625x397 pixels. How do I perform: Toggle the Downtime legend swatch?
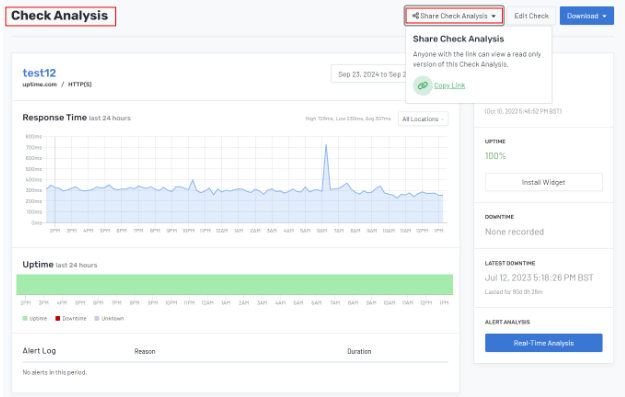pos(58,318)
